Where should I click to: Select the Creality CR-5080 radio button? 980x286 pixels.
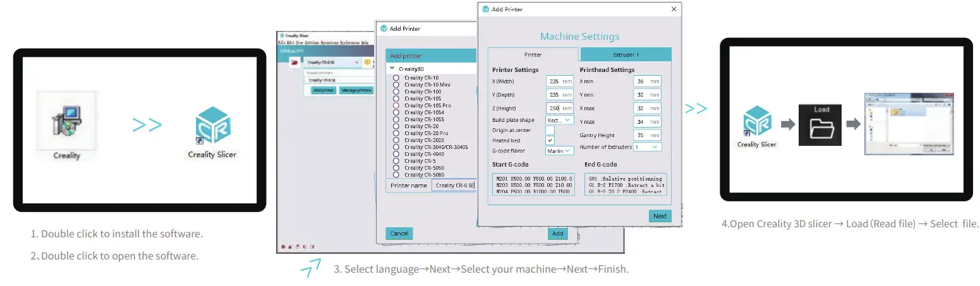click(x=396, y=175)
